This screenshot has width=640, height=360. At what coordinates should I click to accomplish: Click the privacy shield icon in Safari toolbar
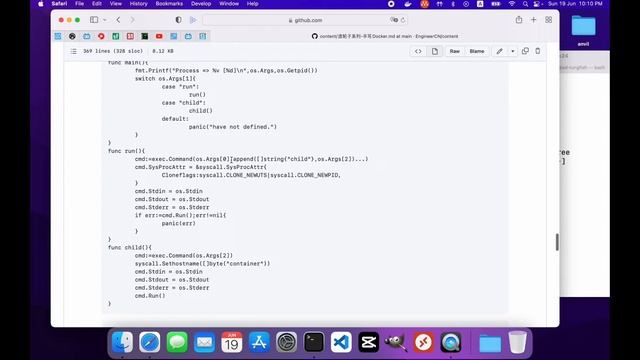coord(178,20)
